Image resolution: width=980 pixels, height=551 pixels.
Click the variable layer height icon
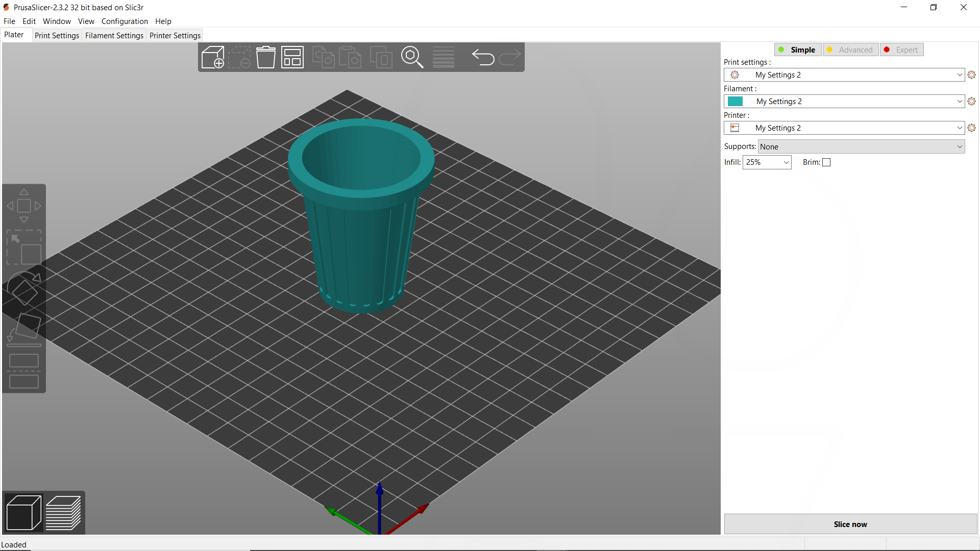coord(444,57)
